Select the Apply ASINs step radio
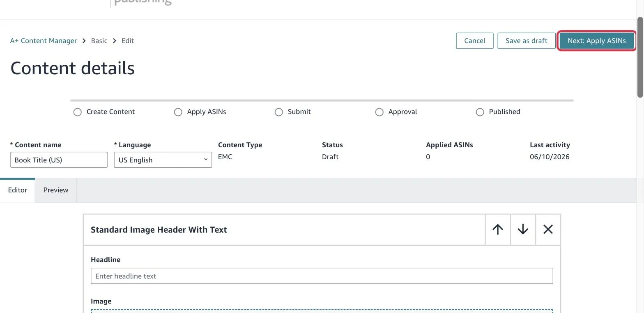Viewport: 644px width, 313px height. click(x=178, y=112)
